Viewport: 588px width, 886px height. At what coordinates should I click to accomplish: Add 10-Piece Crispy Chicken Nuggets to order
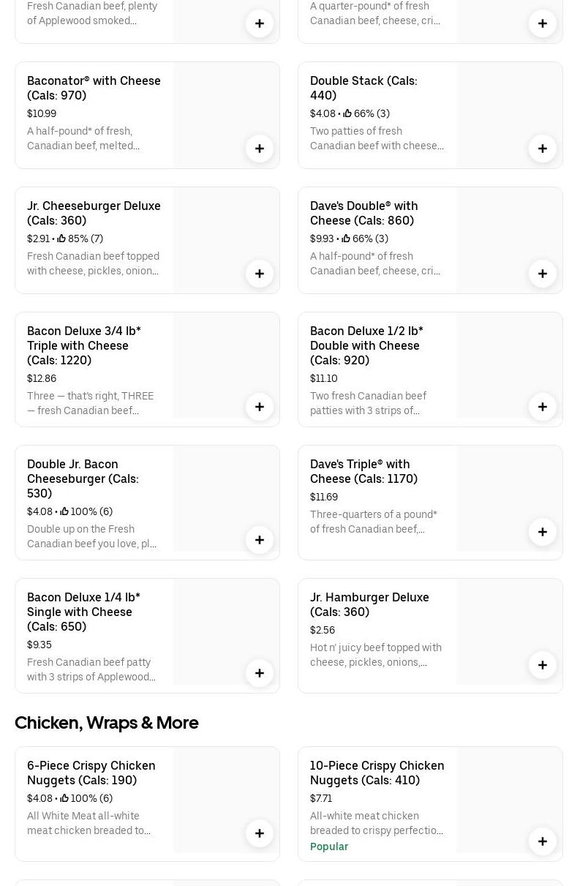[x=543, y=841]
